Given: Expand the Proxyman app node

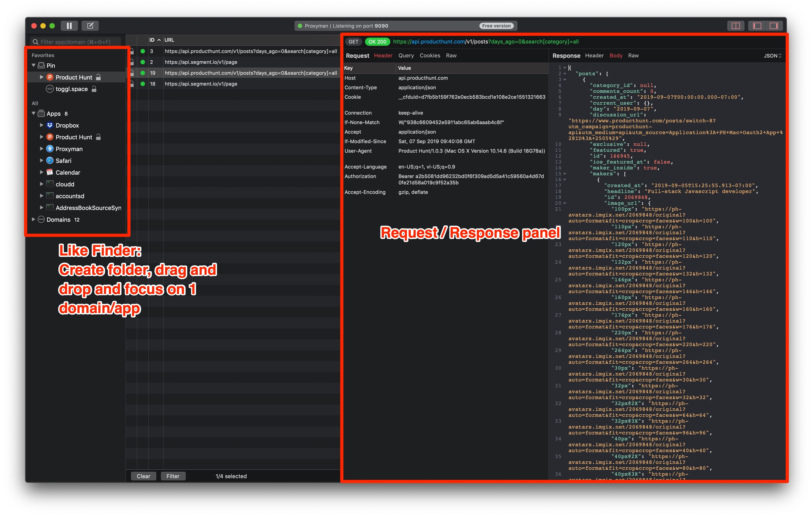Looking at the screenshot, I should click(x=41, y=149).
